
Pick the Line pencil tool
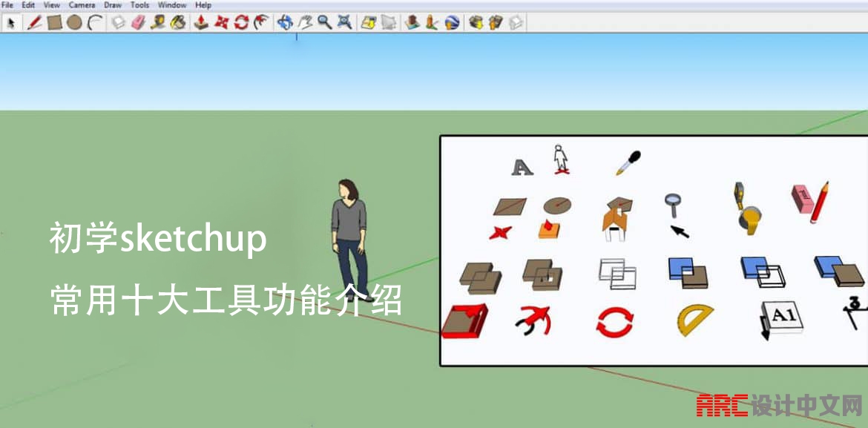34,23
